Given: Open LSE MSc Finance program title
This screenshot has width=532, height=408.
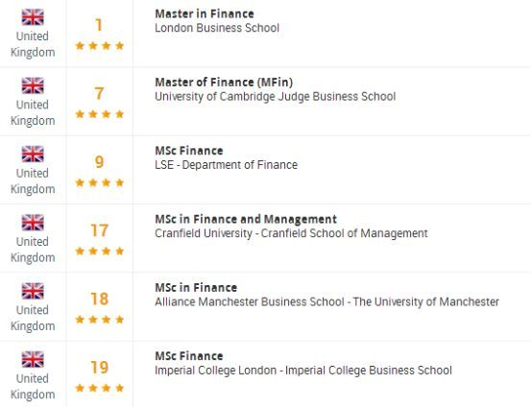Looking at the screenshot, I should (x=189, y=151).
